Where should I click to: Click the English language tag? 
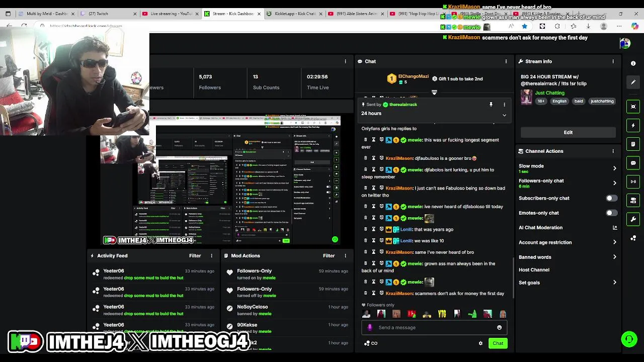point(559,101)
